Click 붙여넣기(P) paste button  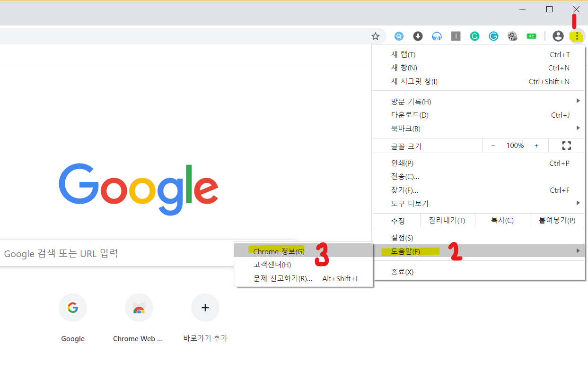click(x=557, y=220)
